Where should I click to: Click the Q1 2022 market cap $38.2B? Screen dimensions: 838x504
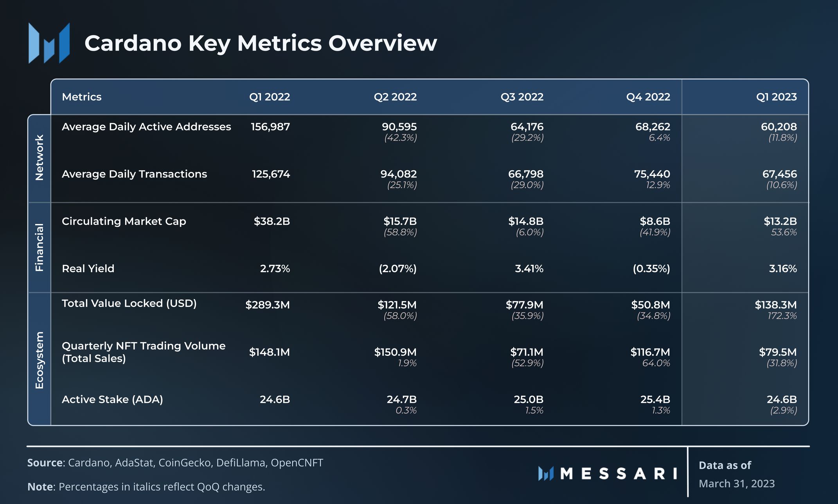(x=272, y=221)
